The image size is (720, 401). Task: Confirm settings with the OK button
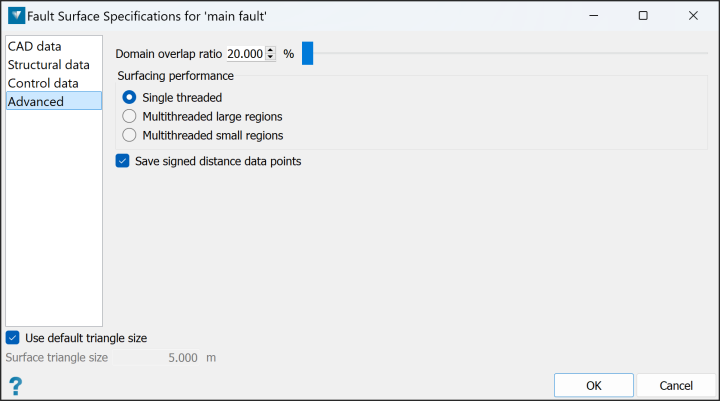(594, 385)
